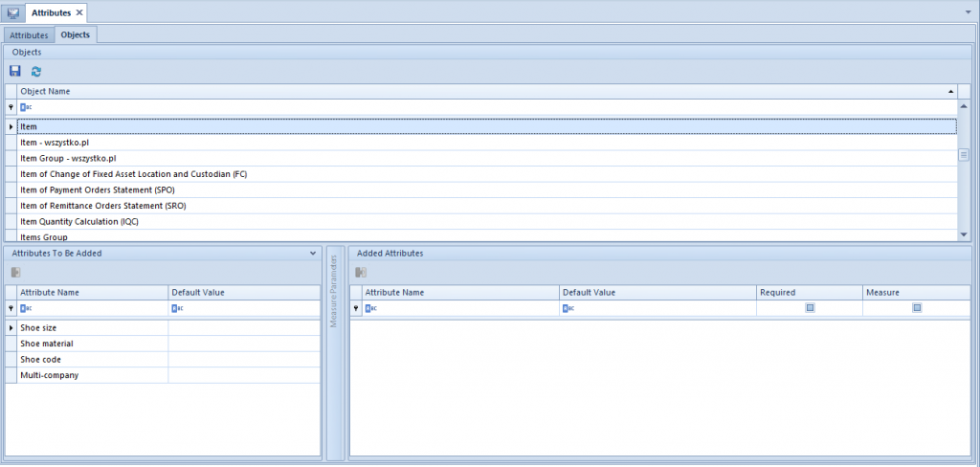Image resolution: width=980 pixels, height=467 pixels.
Task: Open the window tab list dropdown arrow
Action: pyautogui.click(x=969, y=11)
